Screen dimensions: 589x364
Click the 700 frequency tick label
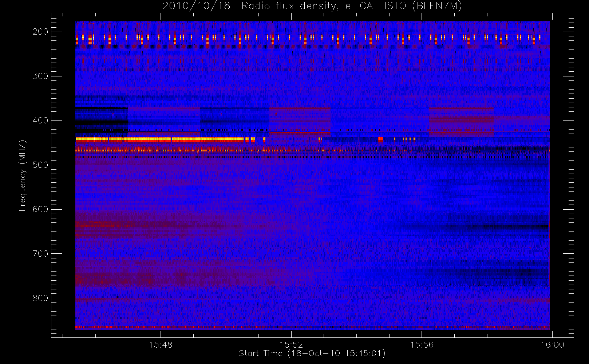coord(40,254)
